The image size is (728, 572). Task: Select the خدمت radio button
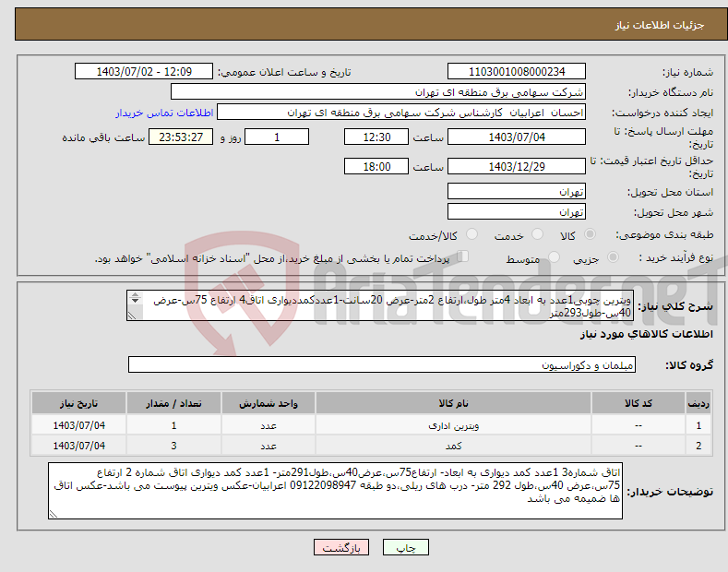tap(537, 234)
